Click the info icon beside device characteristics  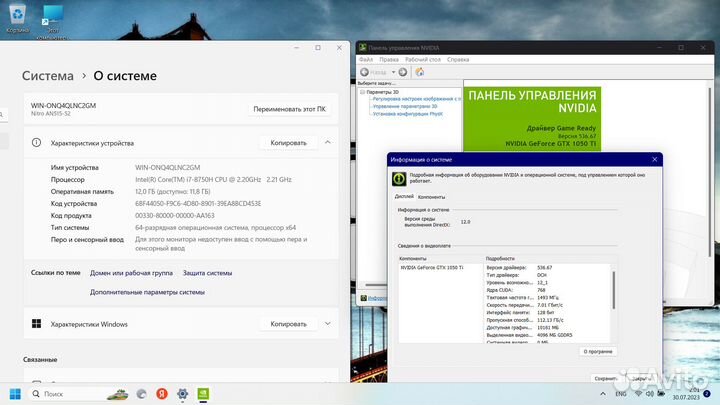coord(36,143)
